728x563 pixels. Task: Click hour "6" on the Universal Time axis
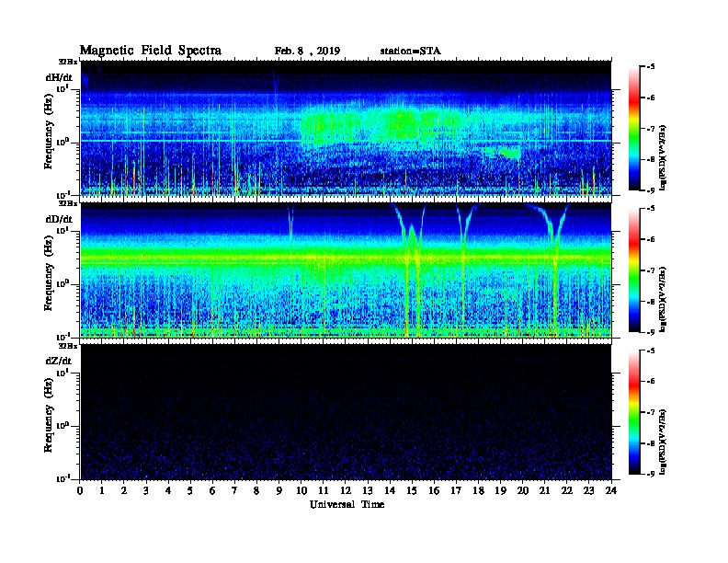[212, 491]
